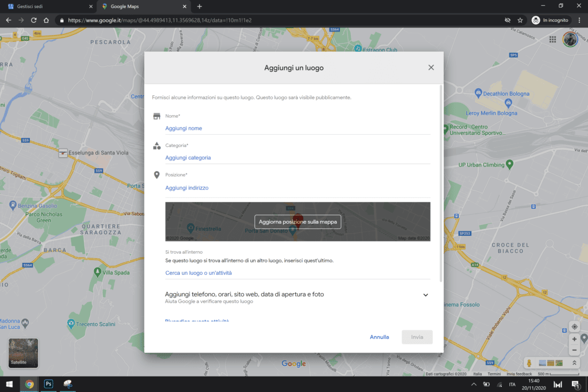The height and width of the screenshot is (392, 588).
Task: Open Photoshop from the taskbar
Action: coord(48,384)
